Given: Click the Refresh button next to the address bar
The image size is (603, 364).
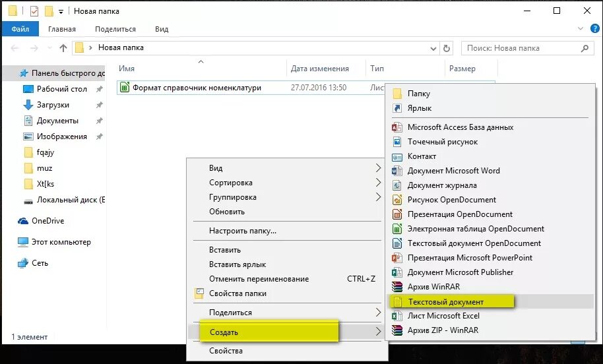Looking at the screenshot, I should (x=447, y=48).
